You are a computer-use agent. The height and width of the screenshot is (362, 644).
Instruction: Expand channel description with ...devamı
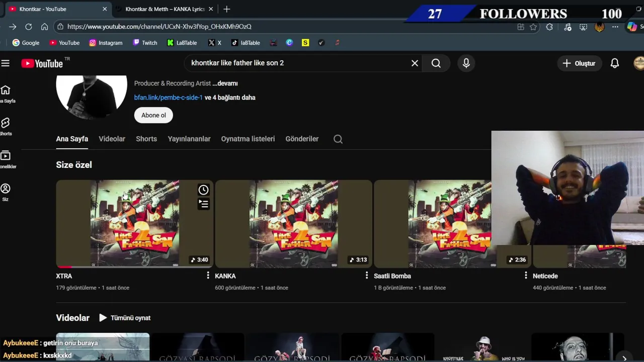pos(225,83)
